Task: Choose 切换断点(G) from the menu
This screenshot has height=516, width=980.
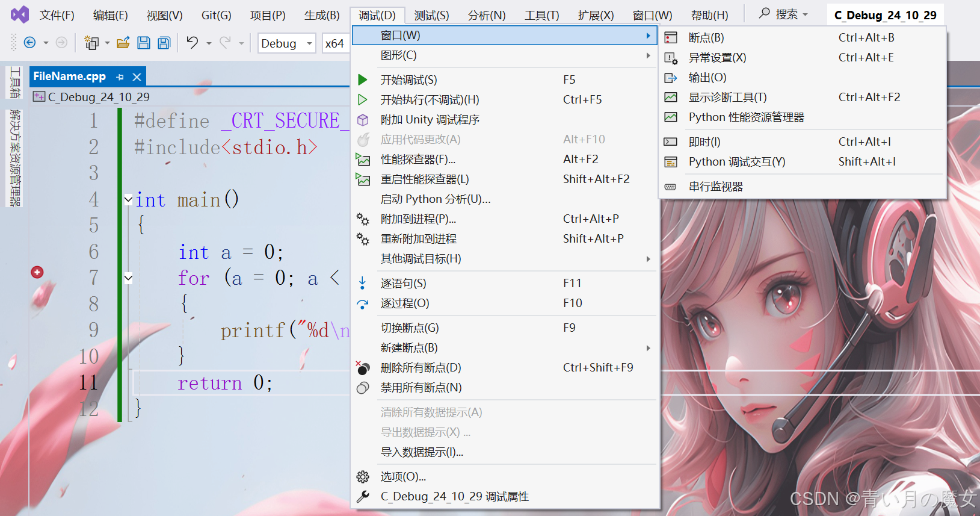Action: [504, 328]
